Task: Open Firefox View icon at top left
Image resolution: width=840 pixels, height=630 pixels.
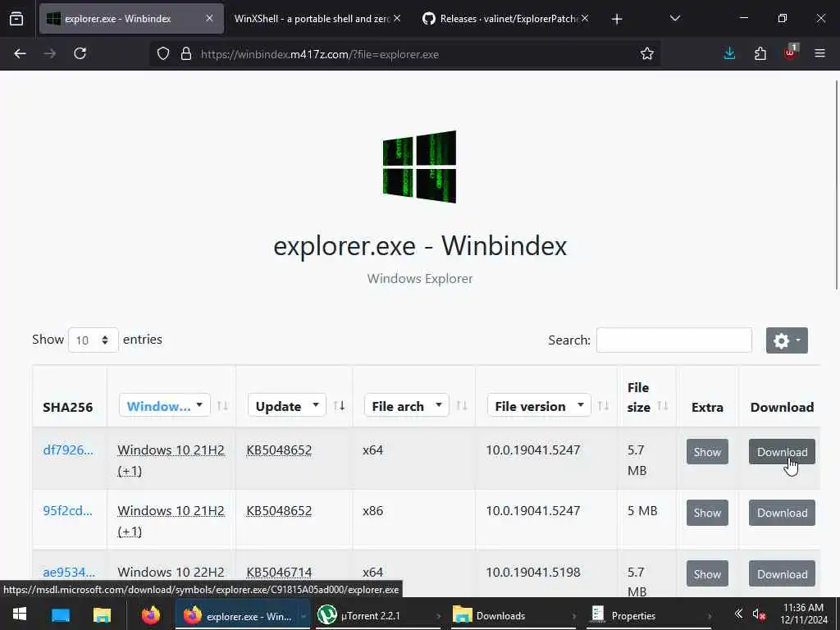Action: click(16, 19)
